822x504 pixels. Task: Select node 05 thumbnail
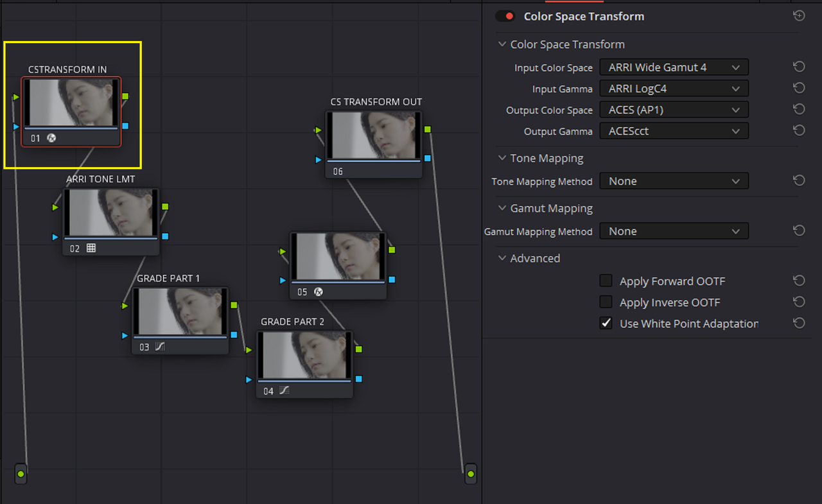(x=338, y=257)
